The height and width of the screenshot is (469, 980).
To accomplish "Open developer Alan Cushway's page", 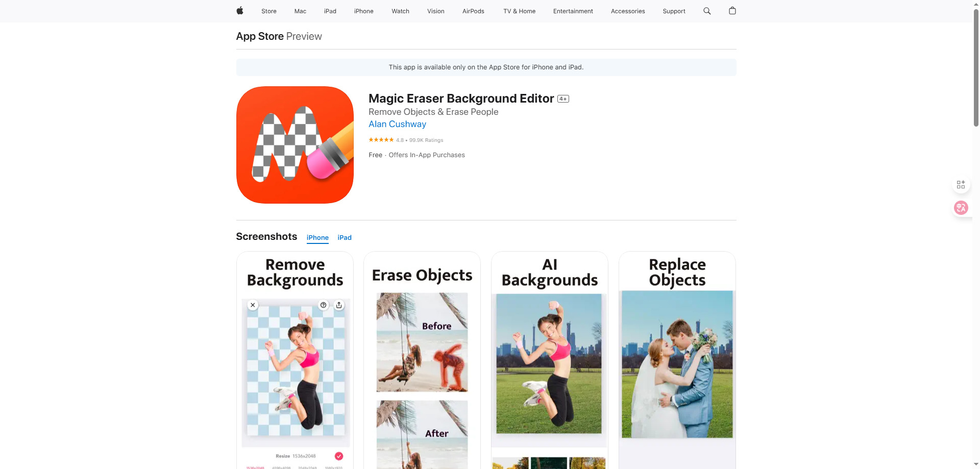I will [x=397, y=124].
